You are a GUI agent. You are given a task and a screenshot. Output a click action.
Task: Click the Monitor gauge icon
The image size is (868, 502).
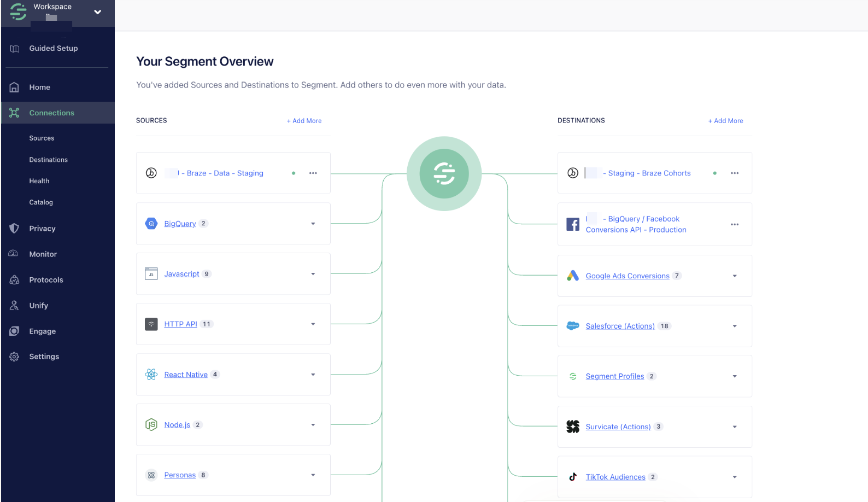coord(14,254)
